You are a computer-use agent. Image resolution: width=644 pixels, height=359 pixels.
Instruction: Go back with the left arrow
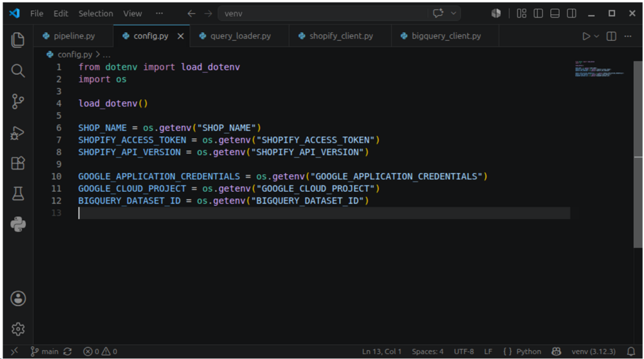point(191,14)
